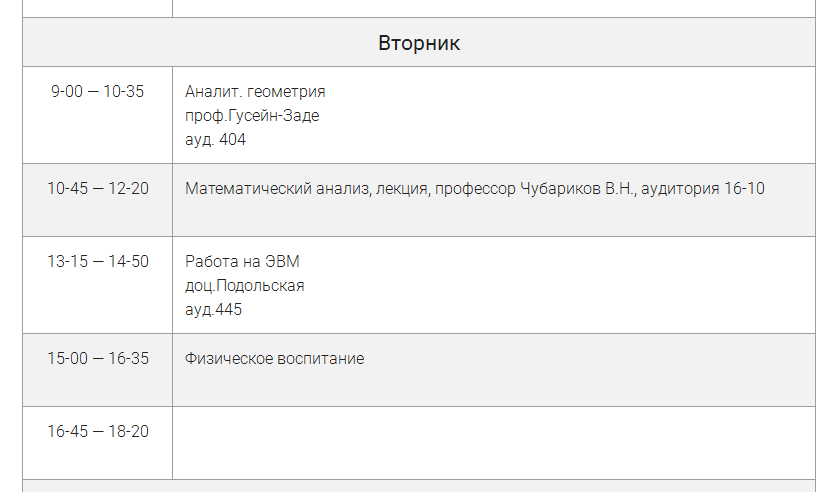Click the Работа на ЭВМ subject text
Image resolution: width=836 pixels, height=492 pixels.
click(242, 262)
